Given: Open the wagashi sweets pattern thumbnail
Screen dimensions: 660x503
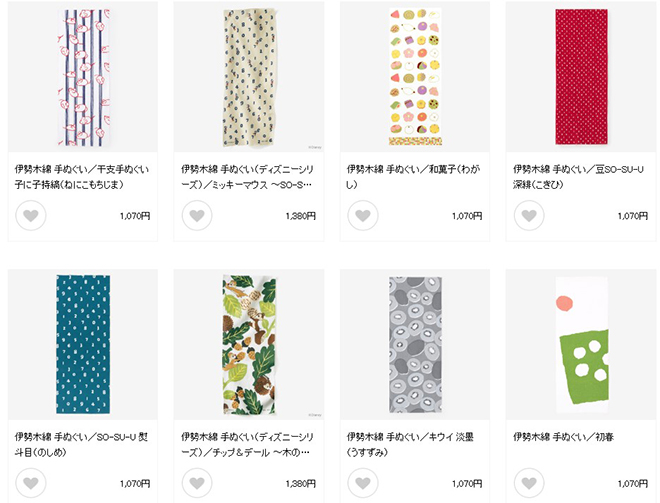Looking at the screenshot, I should coord(415,77).
